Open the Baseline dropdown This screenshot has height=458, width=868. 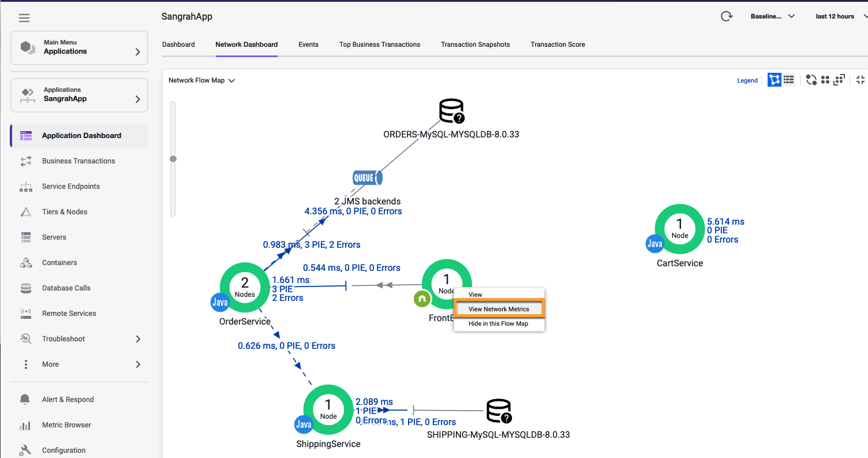pyautogui.click(x=773, y=16)
